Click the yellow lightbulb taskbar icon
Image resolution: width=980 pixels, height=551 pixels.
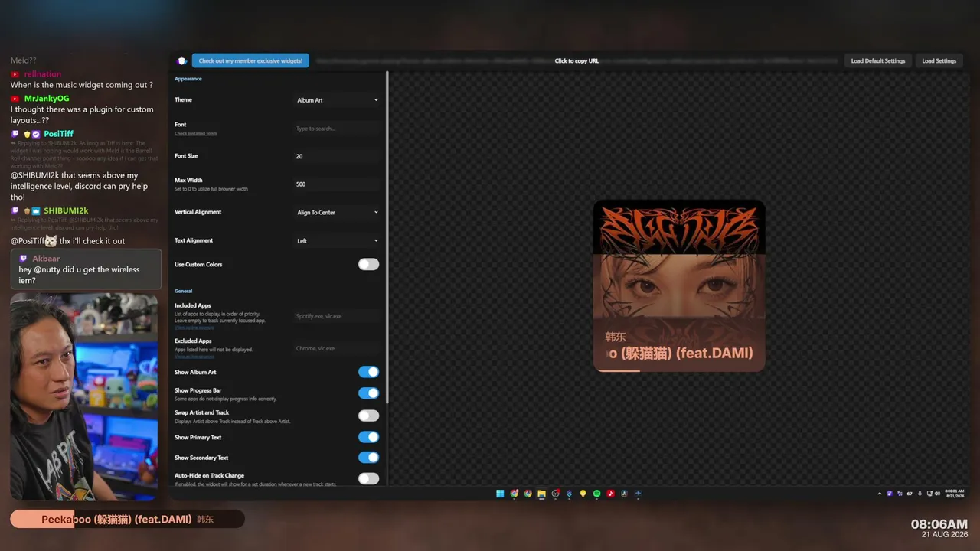tap(583, 494)
